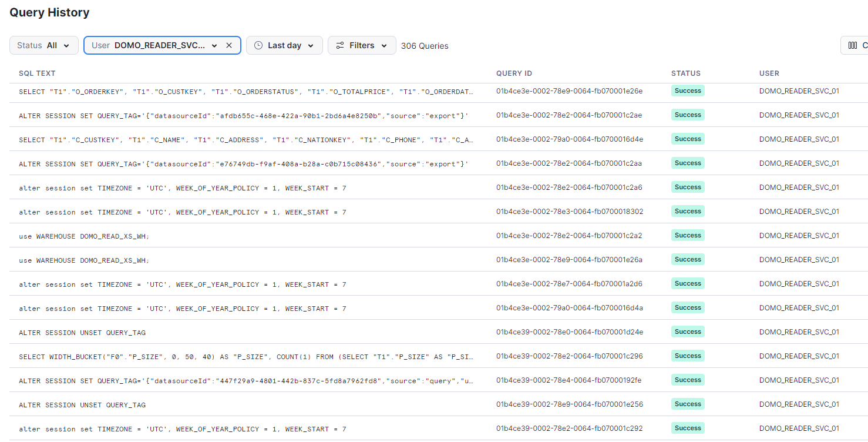Expand the Last day time range chevron
The height and width of the screenshot is (442, 868).
311,45
